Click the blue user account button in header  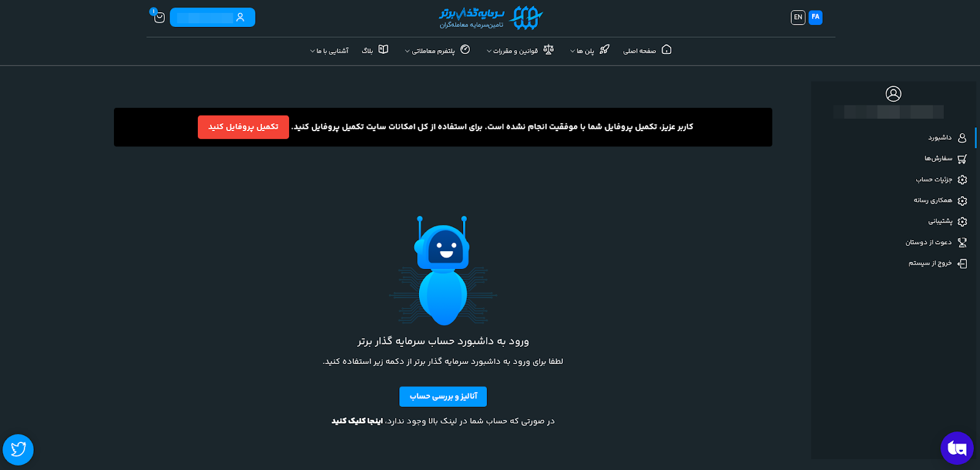coord(213,17)
